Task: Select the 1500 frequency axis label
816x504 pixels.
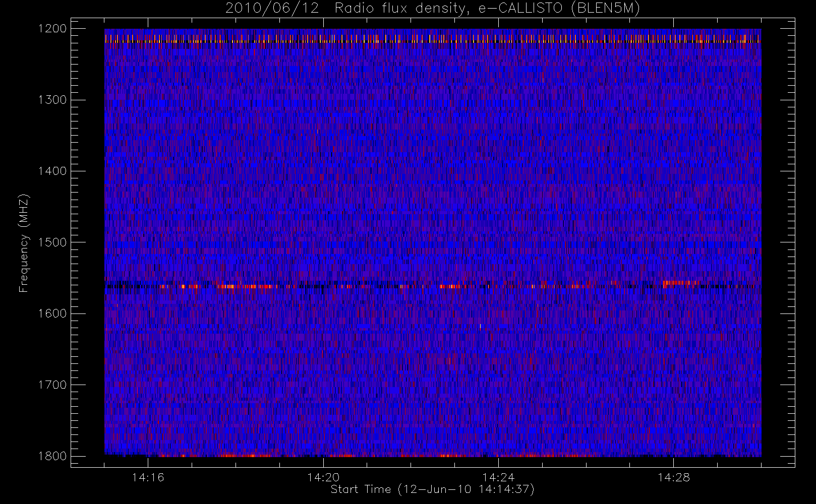Action: click(x=52, y=242)
